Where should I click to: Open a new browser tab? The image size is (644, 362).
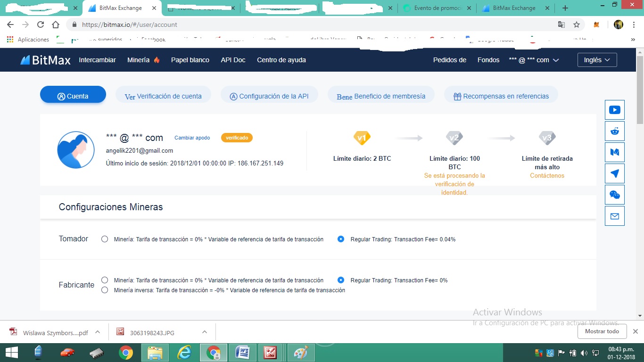tap(565, 8)
